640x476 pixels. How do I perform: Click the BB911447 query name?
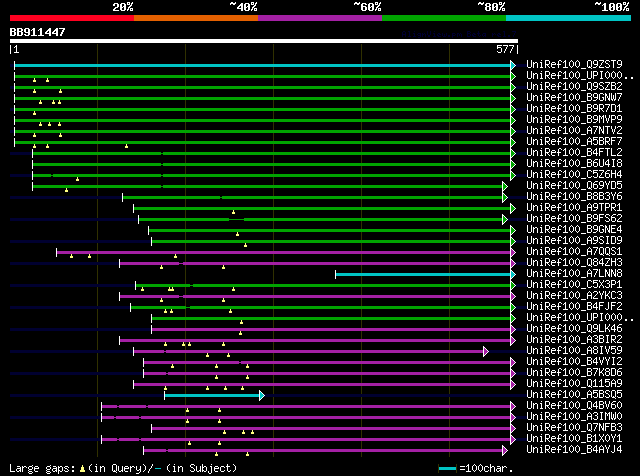click(x=37, y=32)
